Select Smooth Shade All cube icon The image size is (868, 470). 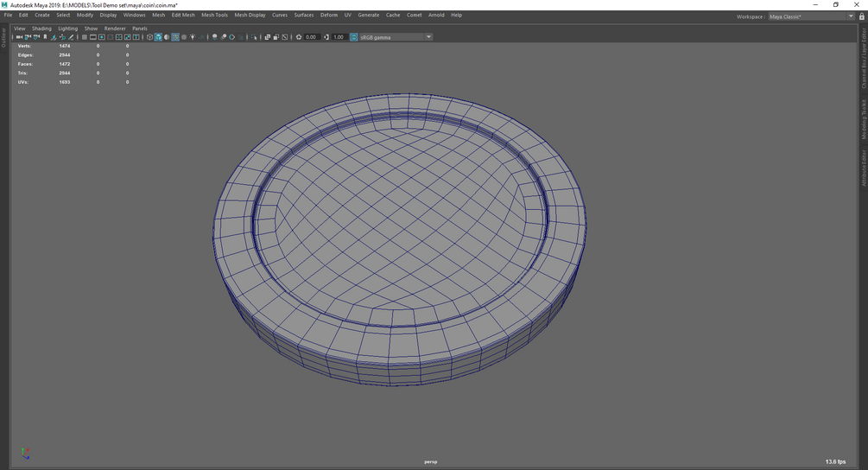tap(158, 37)
